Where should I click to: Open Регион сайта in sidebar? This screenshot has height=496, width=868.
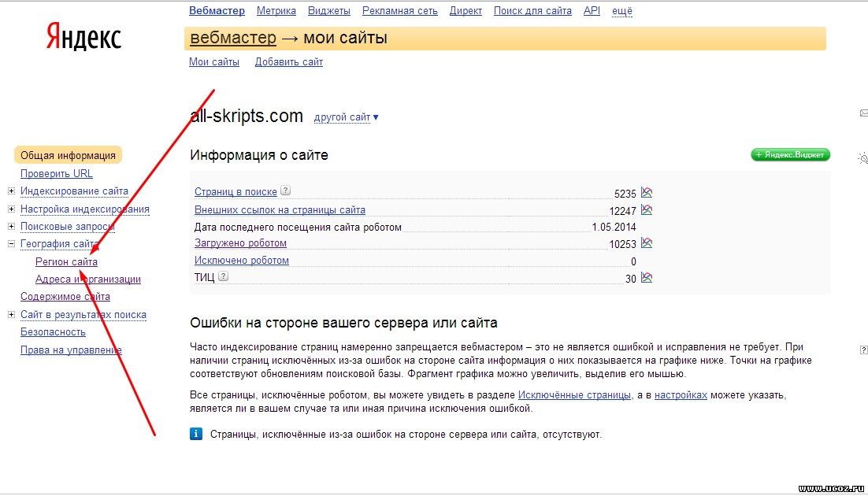point(66,262)
